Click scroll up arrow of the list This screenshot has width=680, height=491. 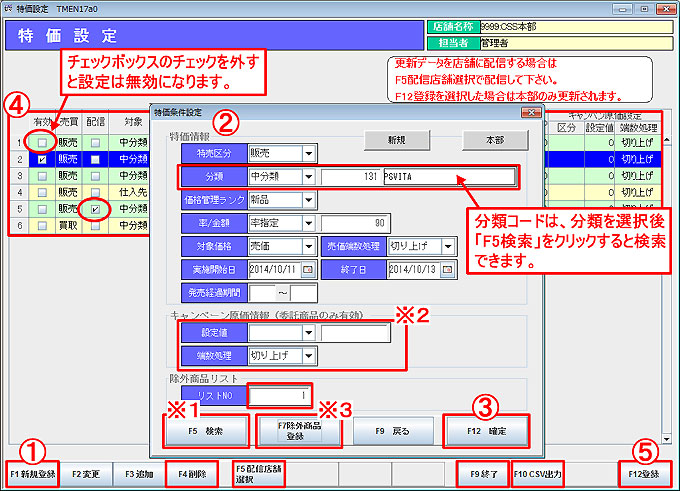tap(667, 140)
